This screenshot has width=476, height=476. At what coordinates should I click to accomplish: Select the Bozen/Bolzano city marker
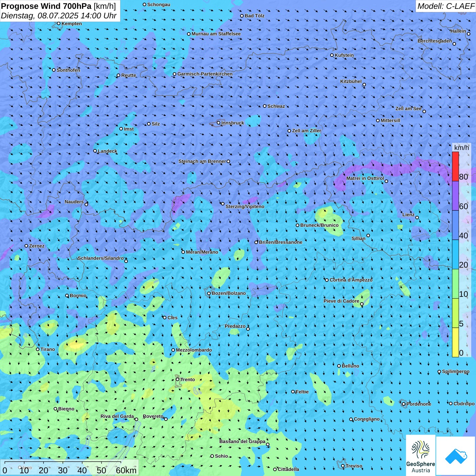click(209, 293)
